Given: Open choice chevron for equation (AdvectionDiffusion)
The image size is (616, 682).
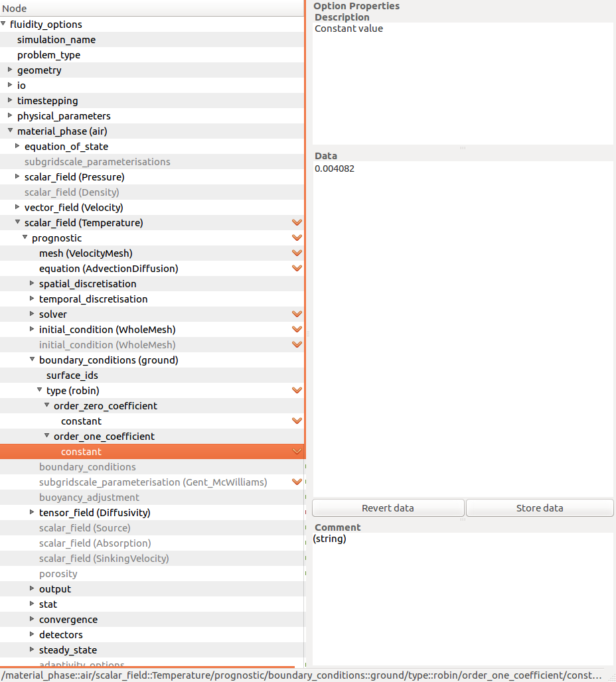Looking at the screenshot, I should pos(297,269).
